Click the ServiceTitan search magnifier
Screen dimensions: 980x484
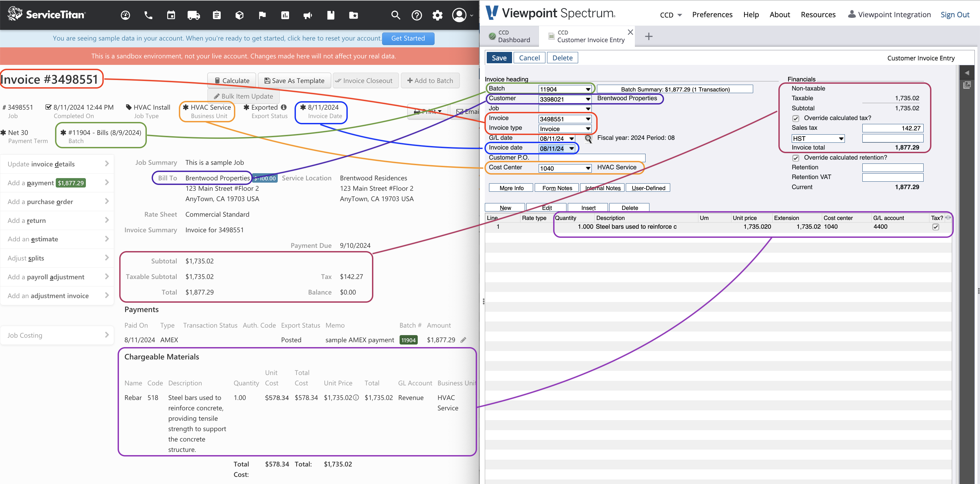(396, 15)
